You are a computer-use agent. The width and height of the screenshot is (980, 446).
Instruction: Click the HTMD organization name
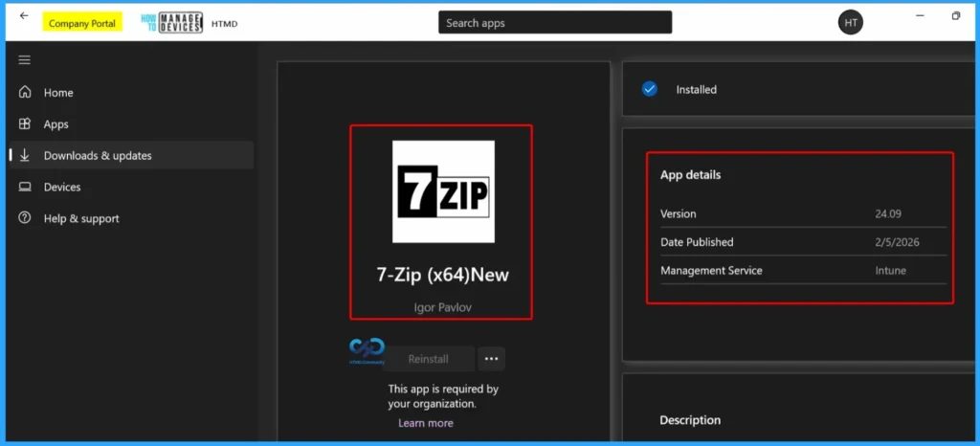point(224,24)
